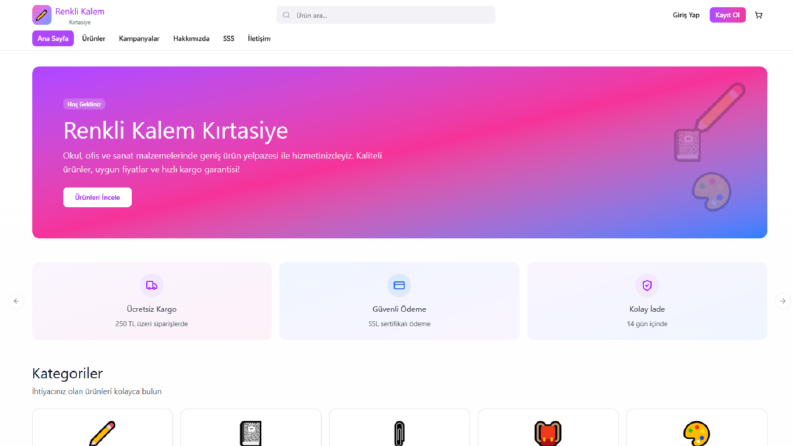Click the Güvenli Ödeme credit card icon
This screenshot has width=793, height=446.
pos(399,285)
